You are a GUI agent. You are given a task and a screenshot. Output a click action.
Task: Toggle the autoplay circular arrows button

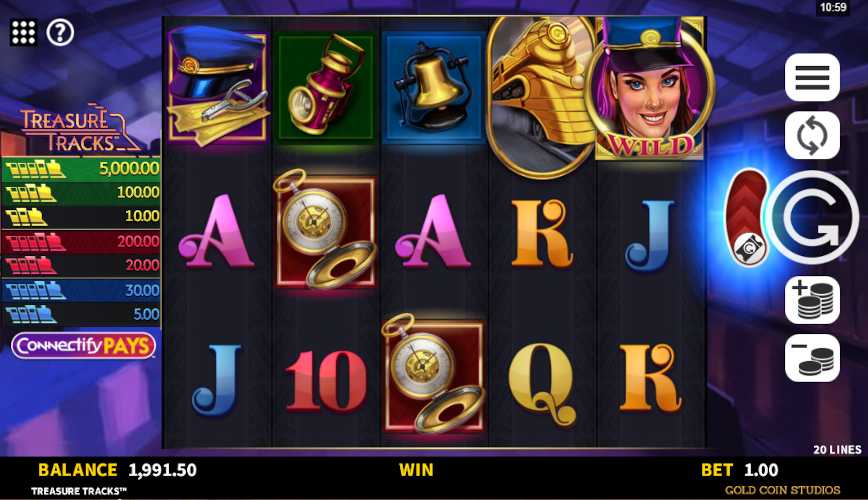[812, 136]
